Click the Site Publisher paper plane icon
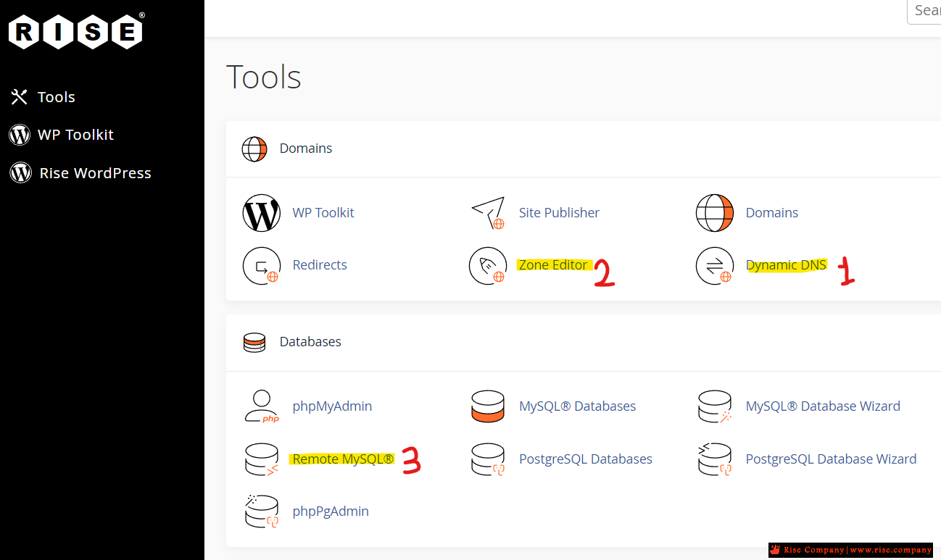 click(x=488, y=213)
